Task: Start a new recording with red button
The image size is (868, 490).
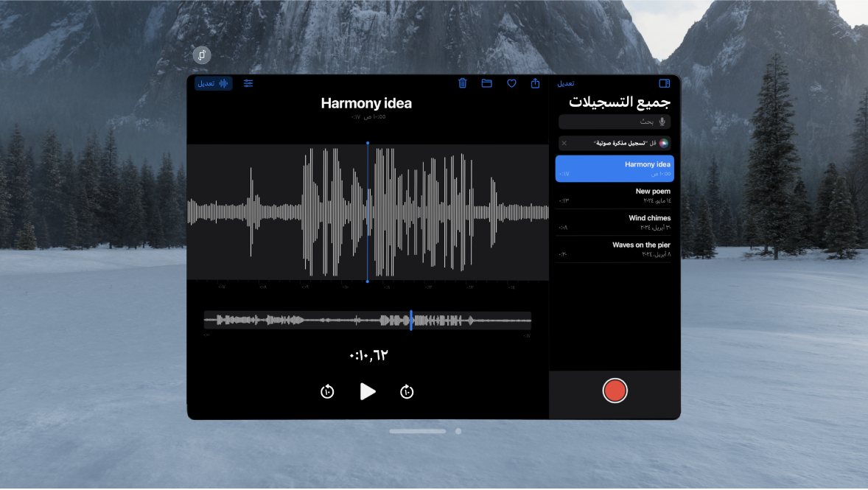Action: pos(615,391)
